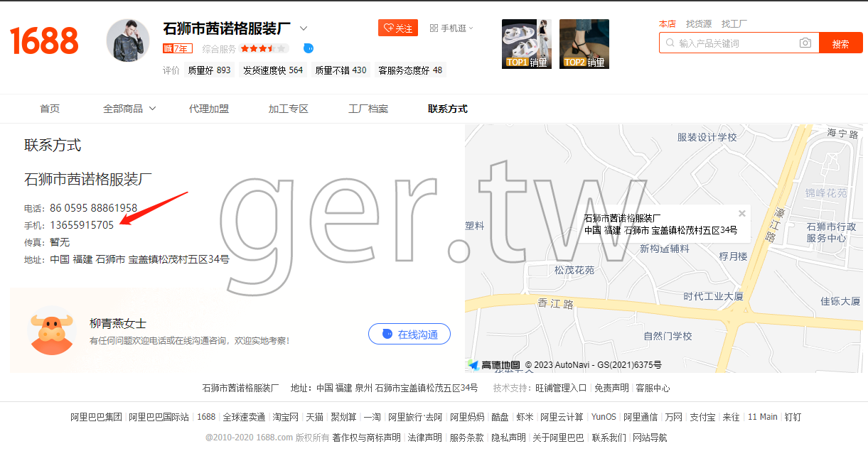Open the 网站导航 footer link
The image size is (868, 456).
tap(650, 438)
